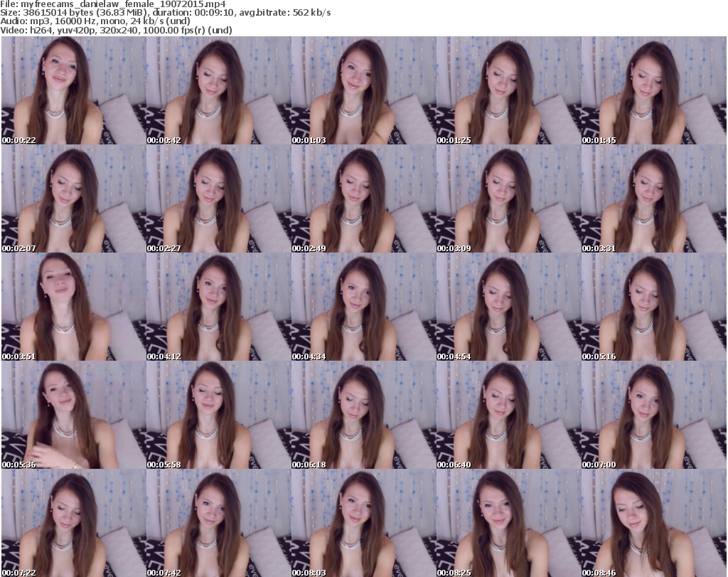Click the Audio mp3 16000 Hz info line
Image resolution: width=728 pixels, height=577 pixels.
click(95, 21)
